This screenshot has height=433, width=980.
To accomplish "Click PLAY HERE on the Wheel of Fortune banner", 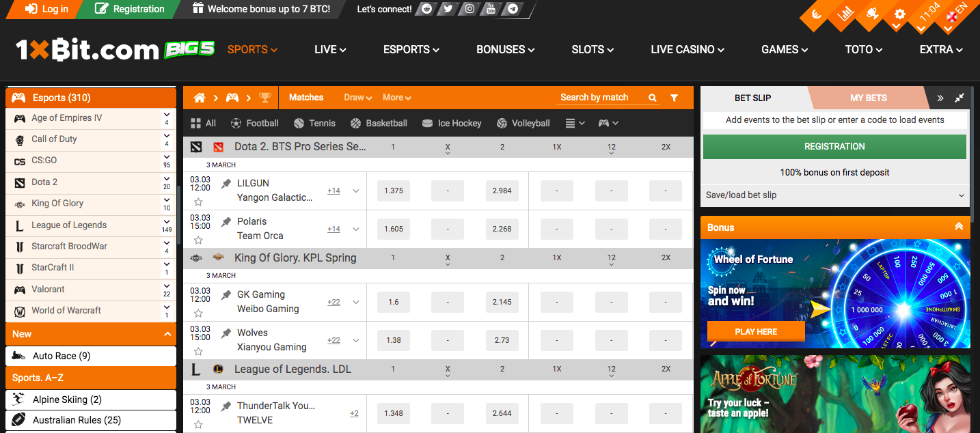I will (756, 331).
